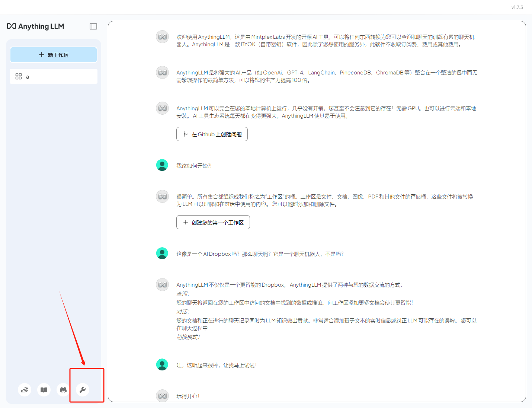Image resolution: width=532 pixels, height=408 pixels.
Task: Click the grid icon beside workspace a
Action: click(x=19, y=76)
